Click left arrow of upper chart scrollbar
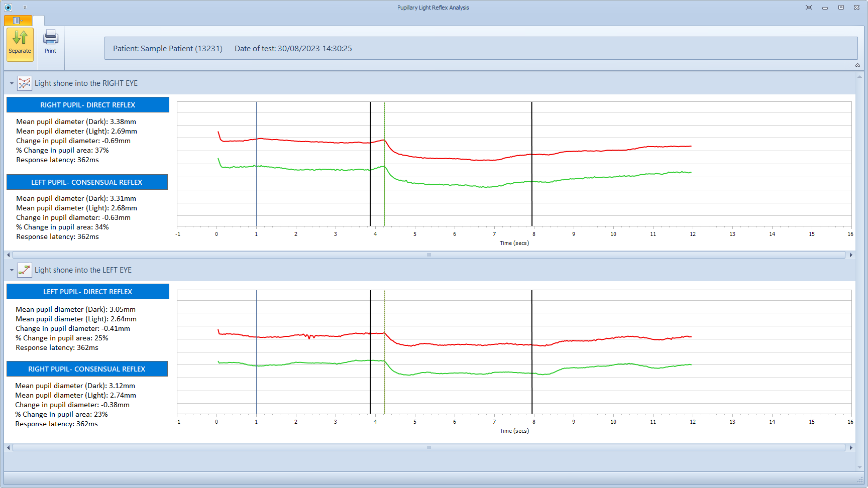The height and width of the screenshot is (488, 868). [8, 255]
